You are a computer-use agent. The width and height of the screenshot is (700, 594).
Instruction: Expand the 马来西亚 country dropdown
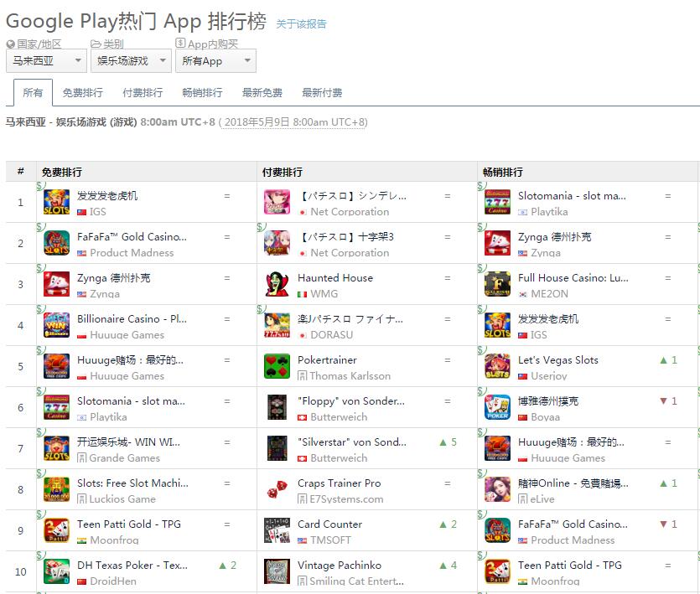[46, 60]
